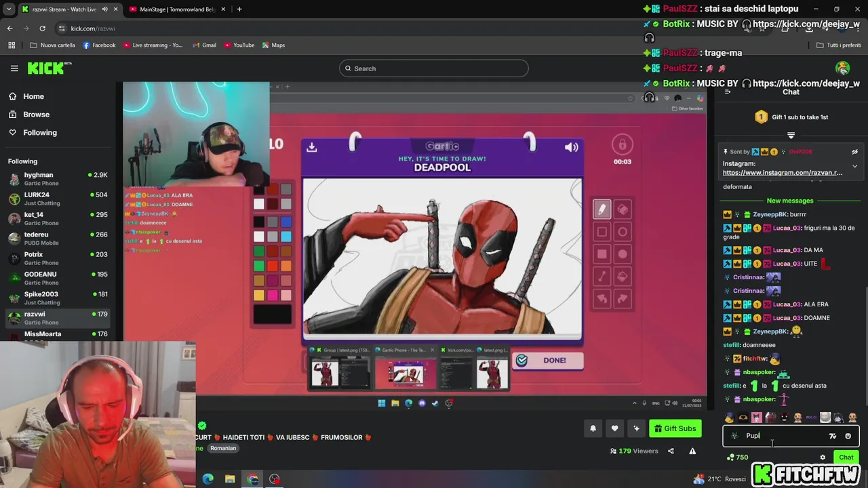The height and width of the screenshot is (488, 868).
Task: Open MissMoarta channel in Following list
Action: (58, 334)
